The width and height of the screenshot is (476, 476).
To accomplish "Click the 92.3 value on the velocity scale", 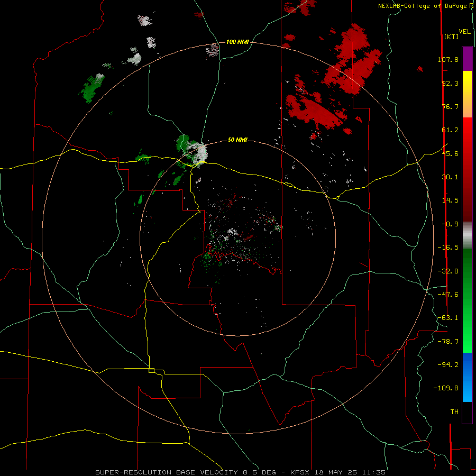I will (450, 83).
